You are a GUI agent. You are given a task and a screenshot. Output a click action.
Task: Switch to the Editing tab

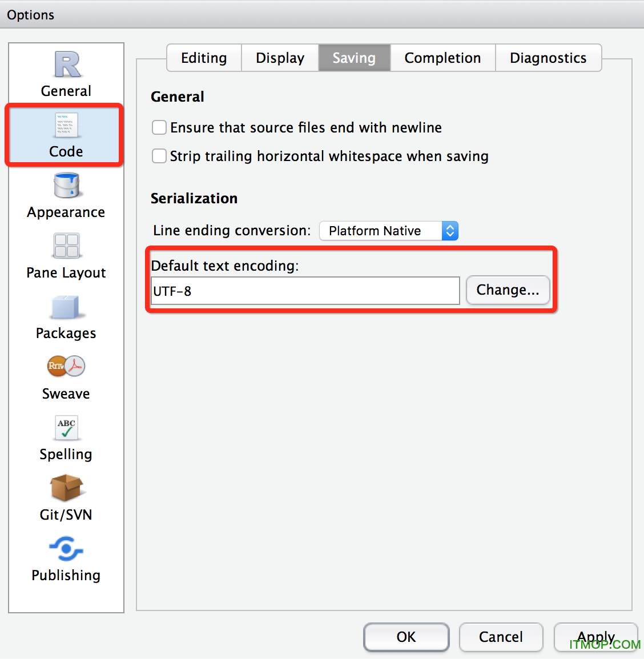tap(203, 58)
